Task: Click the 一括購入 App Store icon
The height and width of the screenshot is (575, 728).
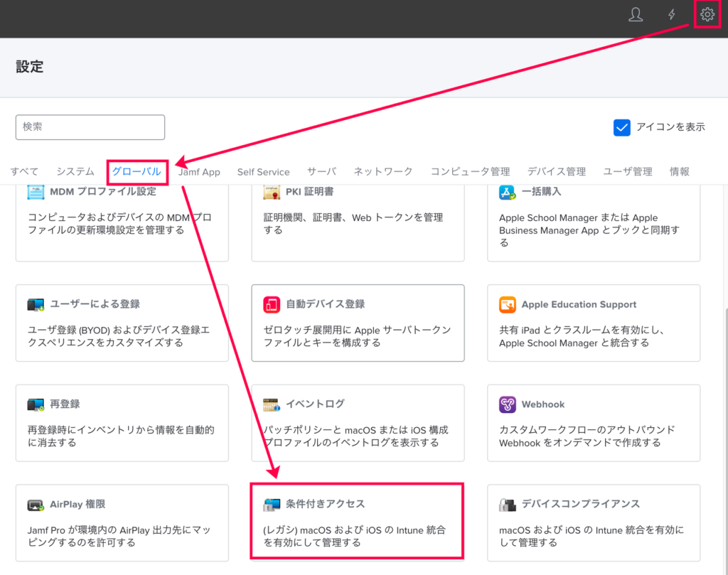Action: (508, 192)
